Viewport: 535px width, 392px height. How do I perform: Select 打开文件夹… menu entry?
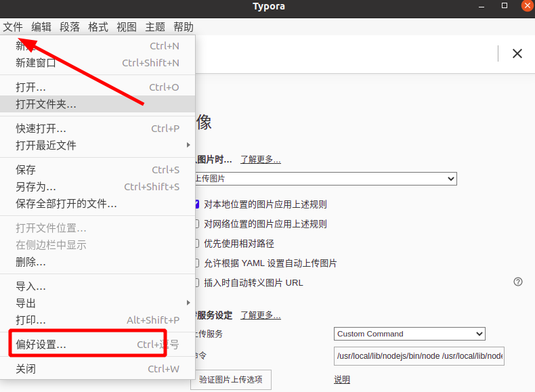98,104
